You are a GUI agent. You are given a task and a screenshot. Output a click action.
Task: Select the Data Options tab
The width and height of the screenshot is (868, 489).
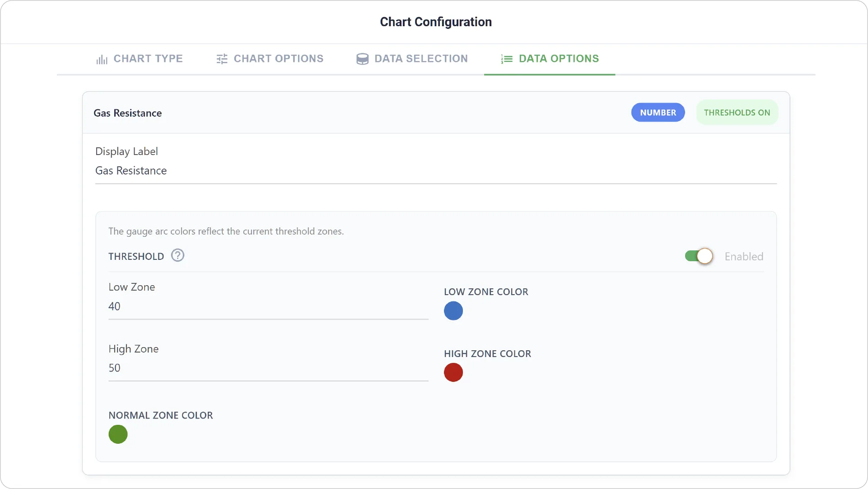click(550, 59)
